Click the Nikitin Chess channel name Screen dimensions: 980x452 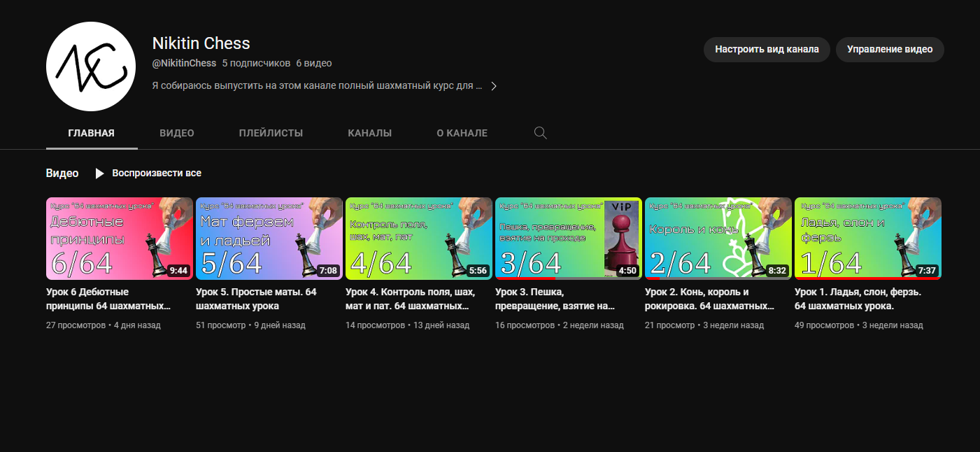point(201,43)
